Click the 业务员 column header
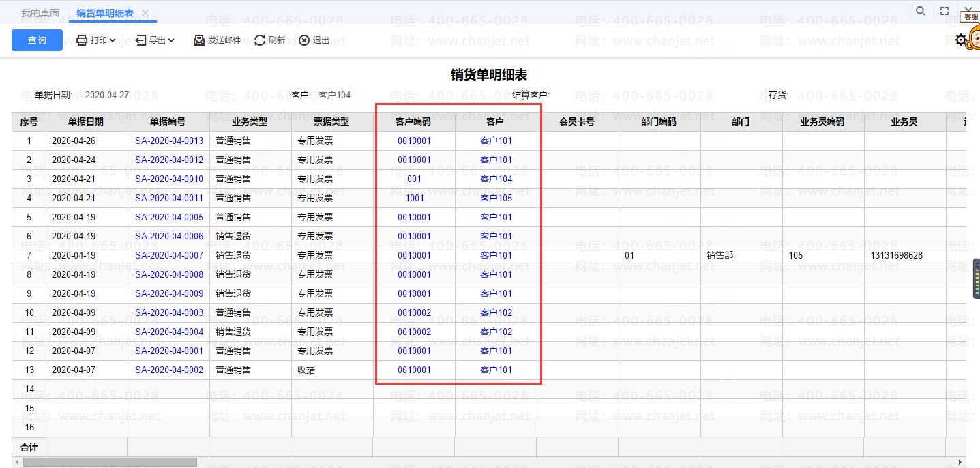Viewport: 980px width, 468px height. click(x=904, y=122)
